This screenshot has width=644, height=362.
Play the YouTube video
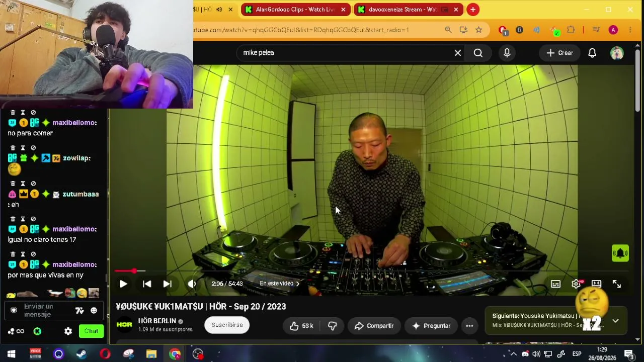[123, 284]
